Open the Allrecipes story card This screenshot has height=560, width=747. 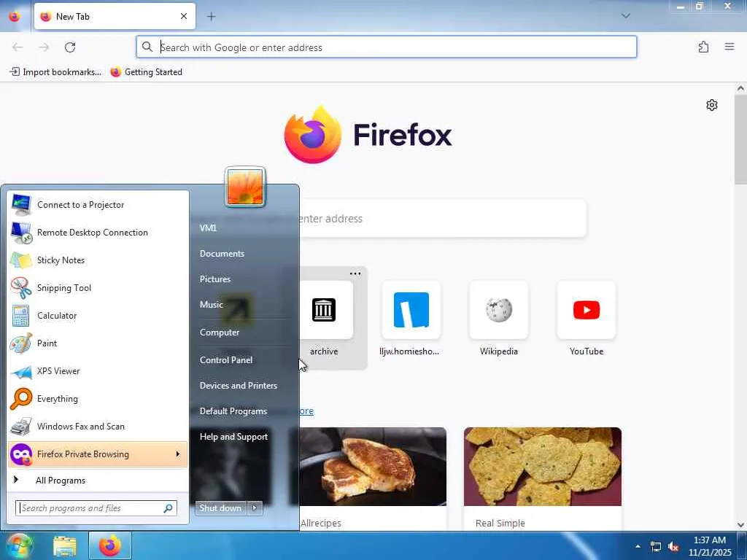coord(373,479)
